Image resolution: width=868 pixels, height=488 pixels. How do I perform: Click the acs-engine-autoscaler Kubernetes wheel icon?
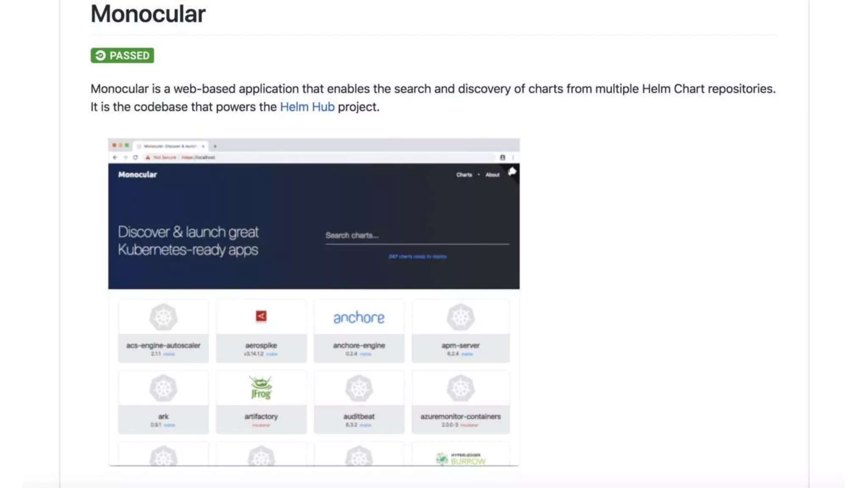click(x=163, y=317)
